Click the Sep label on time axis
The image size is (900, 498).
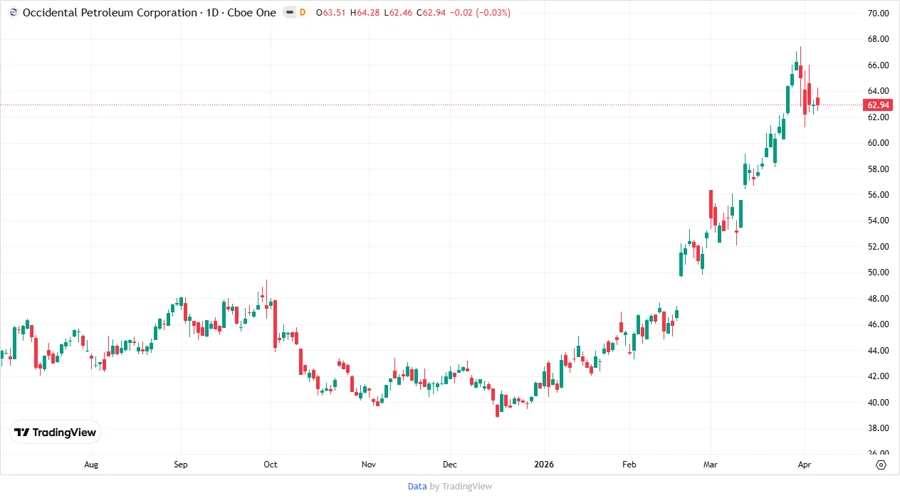[x=180, y=464]
